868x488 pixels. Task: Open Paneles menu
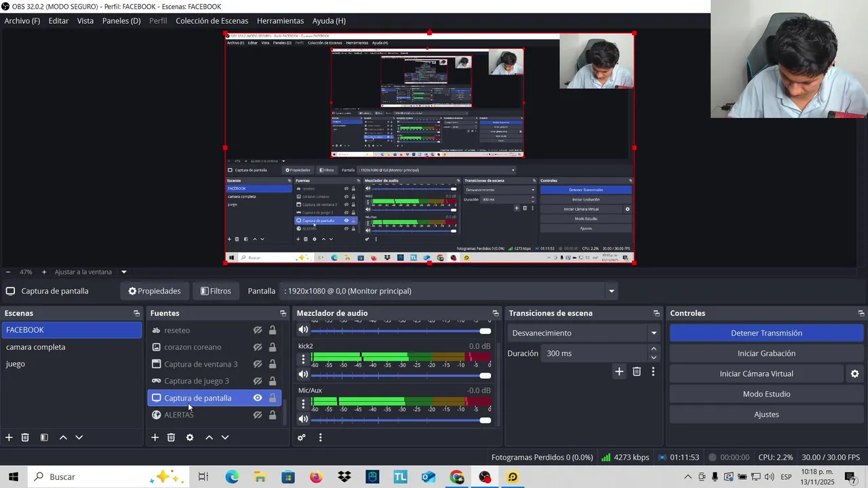coord(121,21)
